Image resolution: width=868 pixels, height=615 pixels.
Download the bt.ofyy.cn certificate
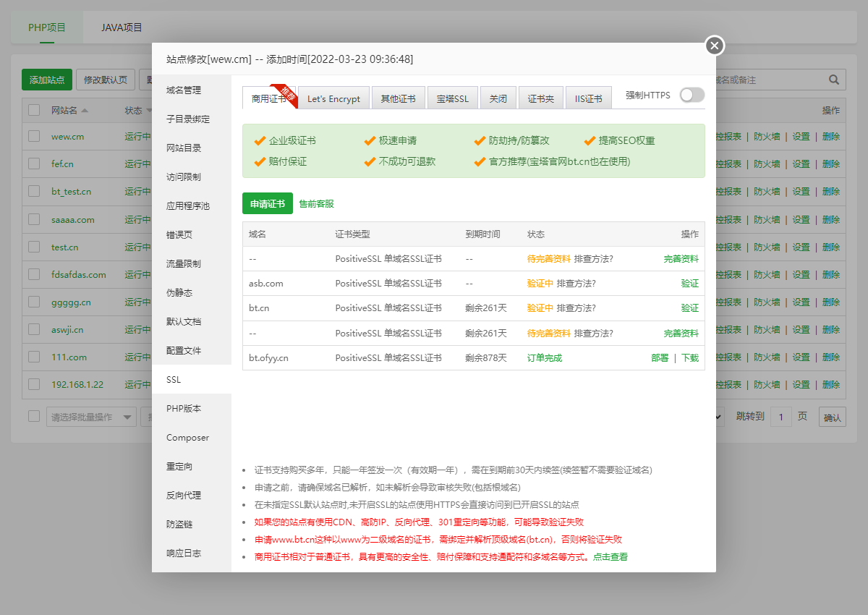pyautogui.click(x=689, y=358)
